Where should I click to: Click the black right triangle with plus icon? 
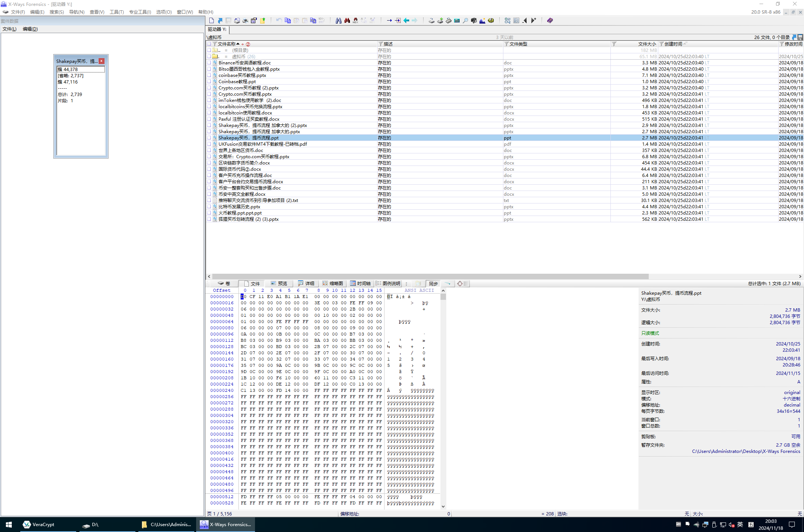point(534,21)
